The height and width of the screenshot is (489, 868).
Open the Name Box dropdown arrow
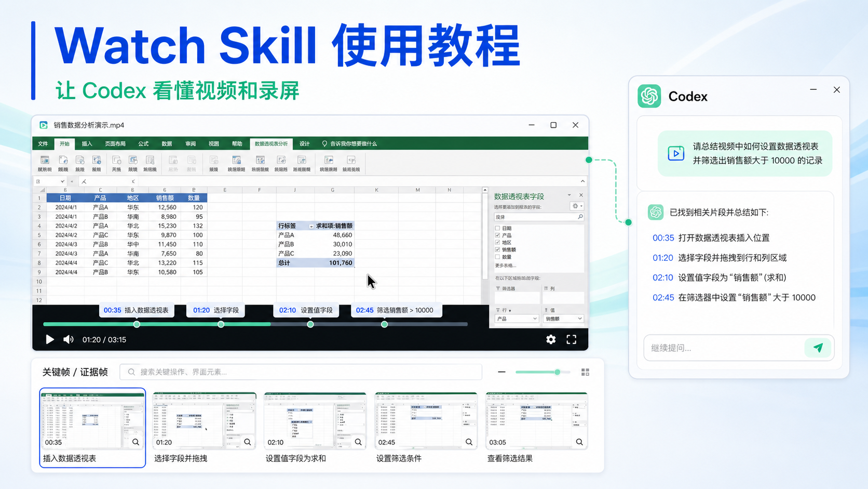click(62, 181)
